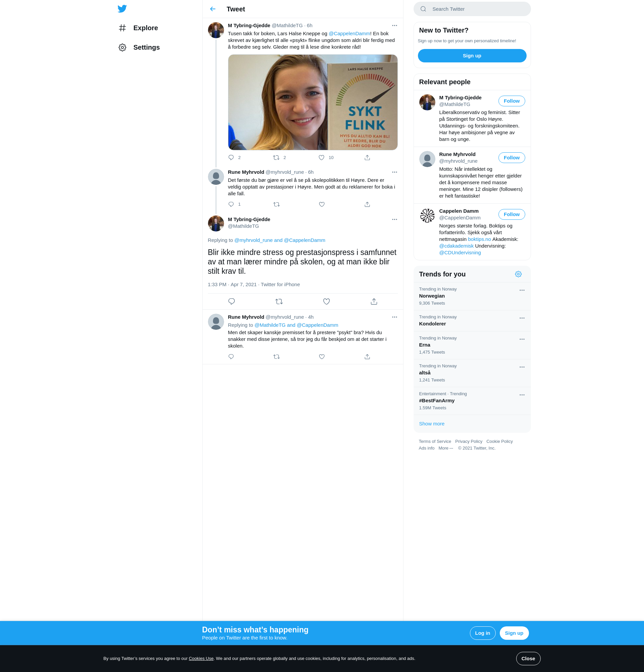The height and width of the screenshot is (672, 644).
Task: Open the Norwegian trend
Action: coord(472,296)
